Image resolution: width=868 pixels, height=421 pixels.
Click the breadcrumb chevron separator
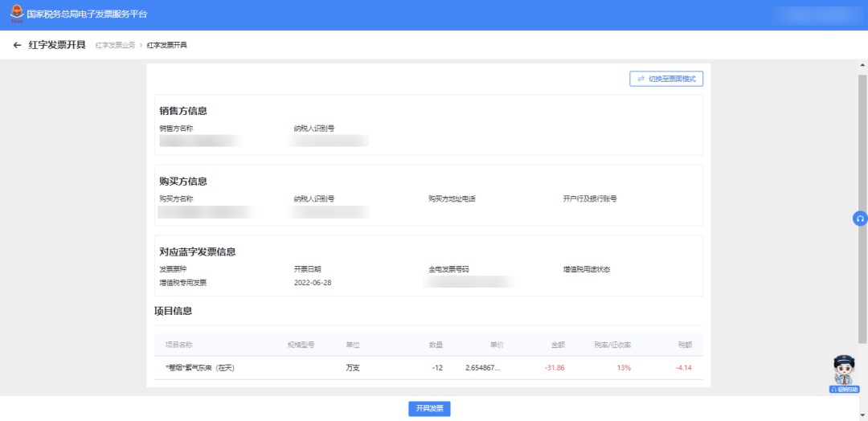tap(141, 46)
